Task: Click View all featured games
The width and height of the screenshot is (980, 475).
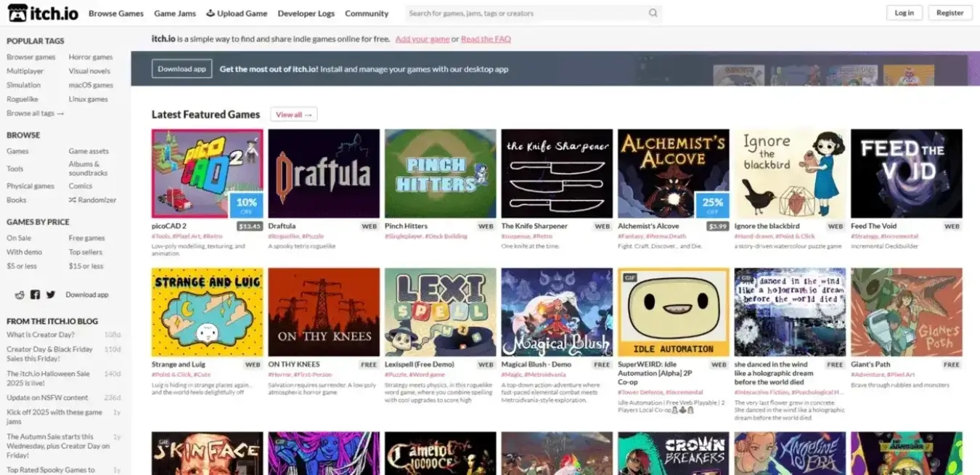Action: [x=293, y=115]
